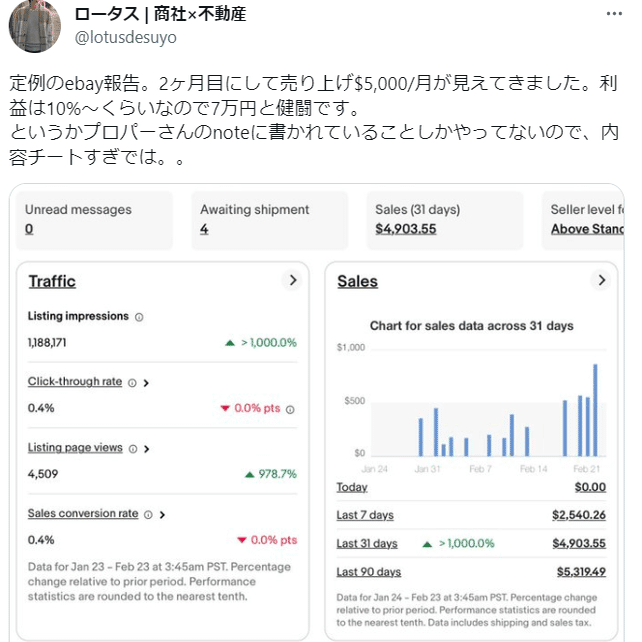Open the Last 31 days link
This screenshot has height=642, width=642.
[x=367, y=544]
